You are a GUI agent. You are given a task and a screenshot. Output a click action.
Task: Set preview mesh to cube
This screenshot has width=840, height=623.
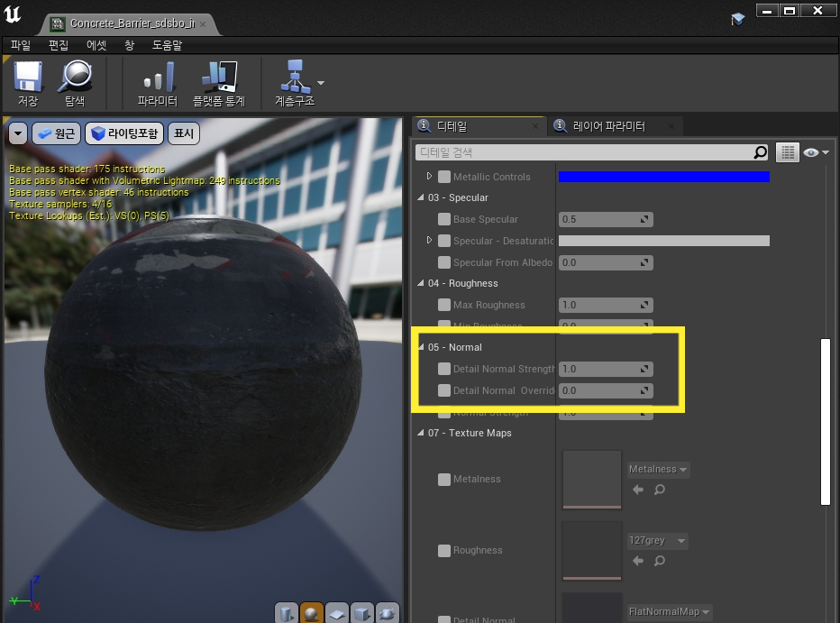click(361, 612)
